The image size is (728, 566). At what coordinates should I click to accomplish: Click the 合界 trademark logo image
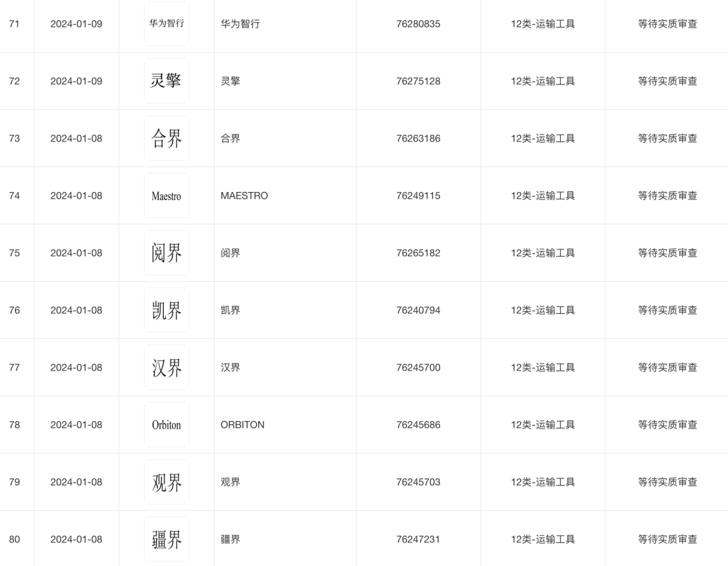[166, 138]
